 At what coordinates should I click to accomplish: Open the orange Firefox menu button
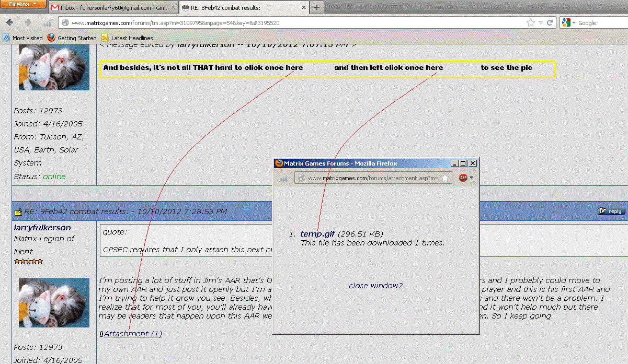point(23,4)
